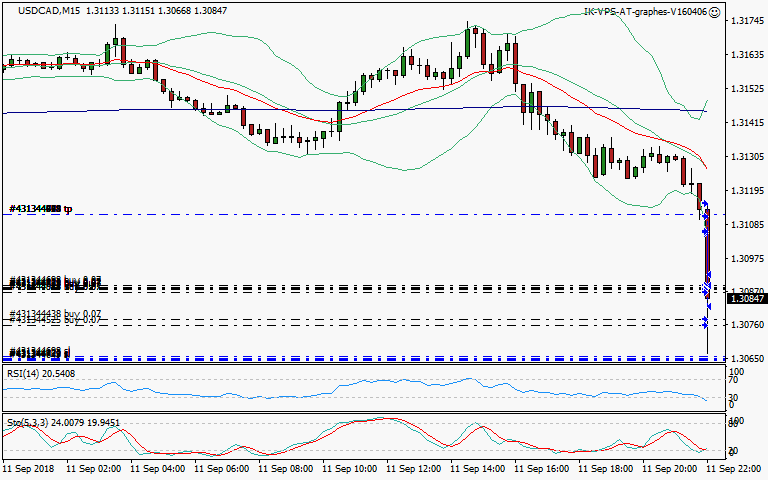768x480 pixels.
Task: Click the 11 Sep 16:00 time label
Action: click(542, 469)
